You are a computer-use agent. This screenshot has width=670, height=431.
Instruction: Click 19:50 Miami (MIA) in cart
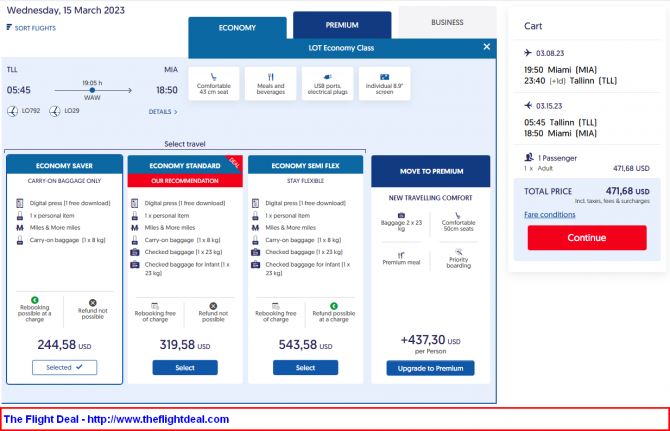(x=560, y=70)
